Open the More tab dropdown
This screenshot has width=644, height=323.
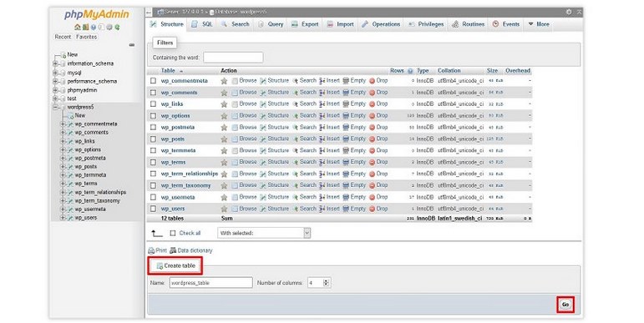539,24
